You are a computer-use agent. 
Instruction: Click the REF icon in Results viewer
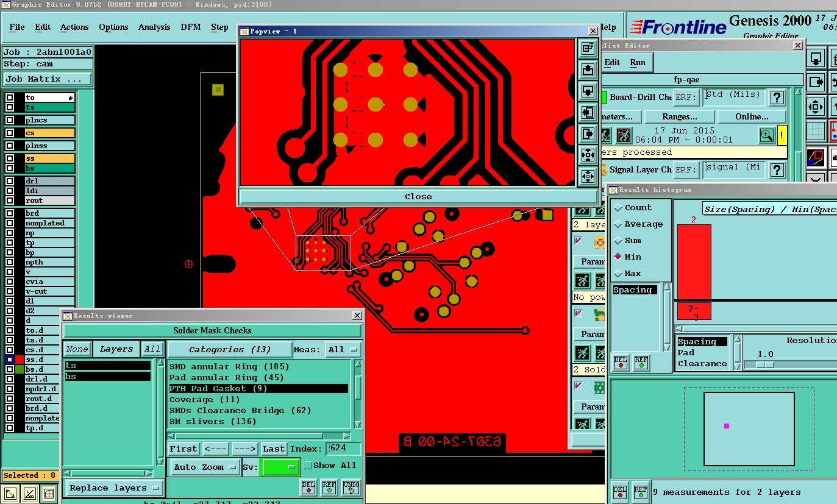(x=329, y=487)
